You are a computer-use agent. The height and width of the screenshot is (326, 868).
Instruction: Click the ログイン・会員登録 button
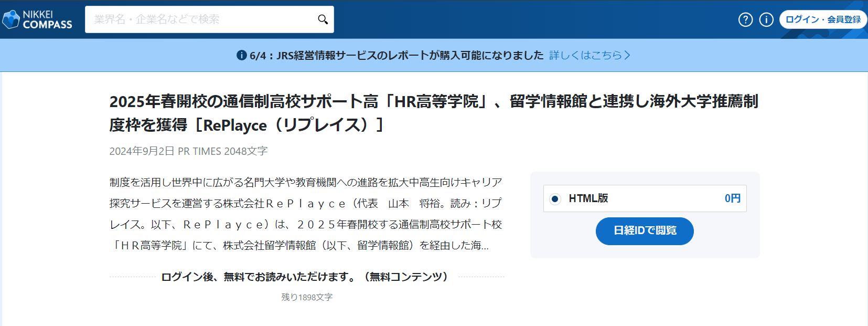click(x=823, y=19)
